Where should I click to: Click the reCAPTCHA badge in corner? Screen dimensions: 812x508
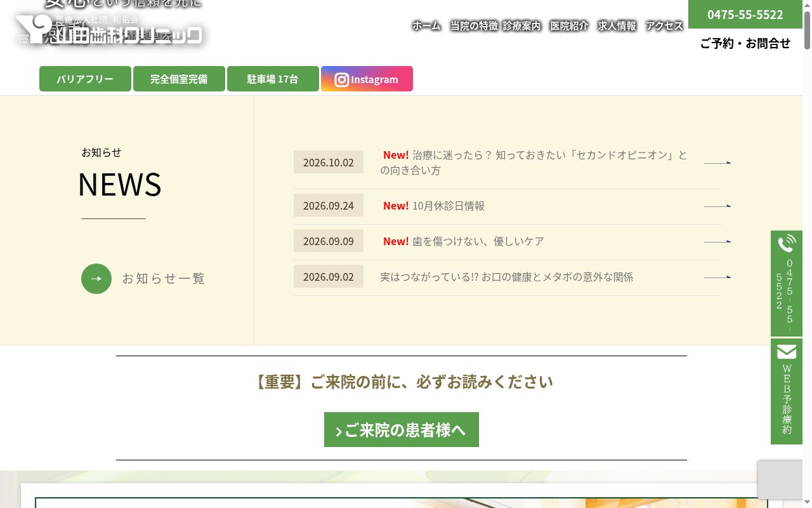tap(780, 480)
